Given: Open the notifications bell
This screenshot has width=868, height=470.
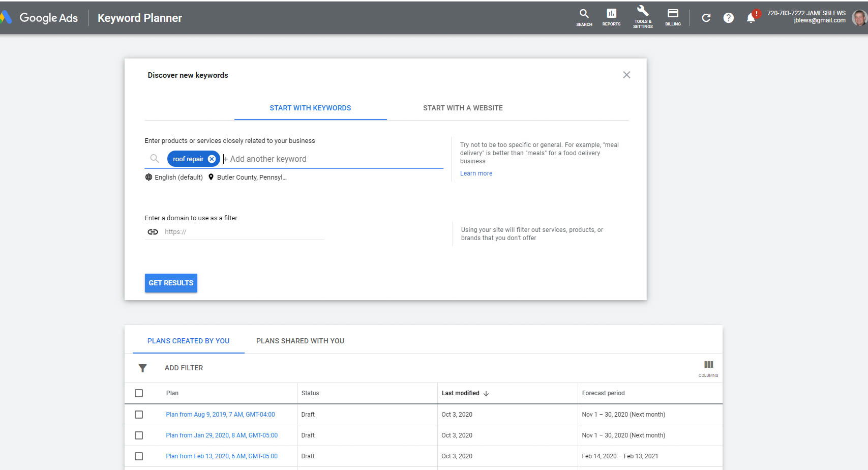Looking at the screenshot, I should pos(751,18).
